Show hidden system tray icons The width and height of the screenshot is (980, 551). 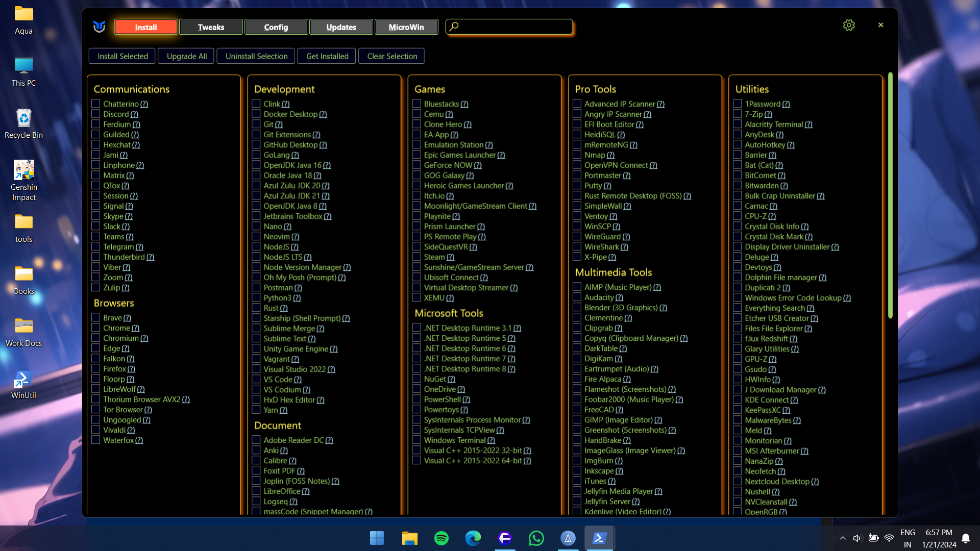pyautogui.click(x=843, y=538)
